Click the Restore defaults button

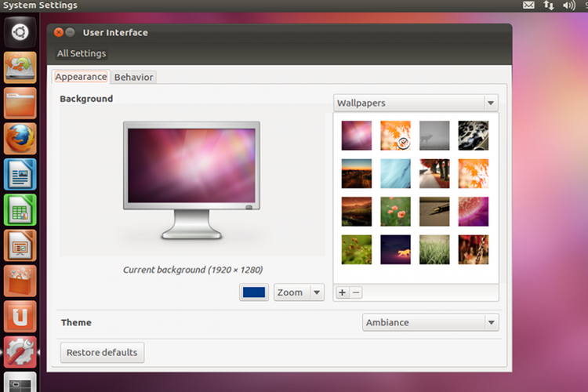[102, 353]
